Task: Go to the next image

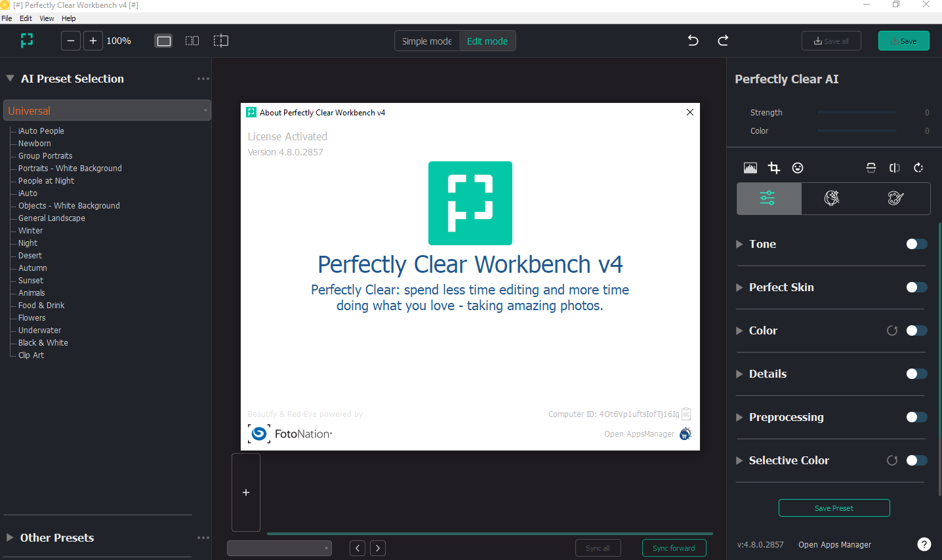Action: point(378,548)
